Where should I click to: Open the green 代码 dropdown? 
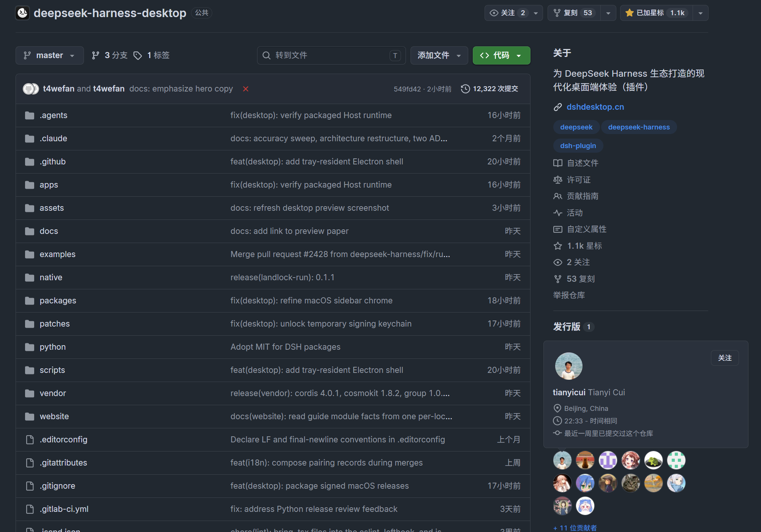pos(501,55)
